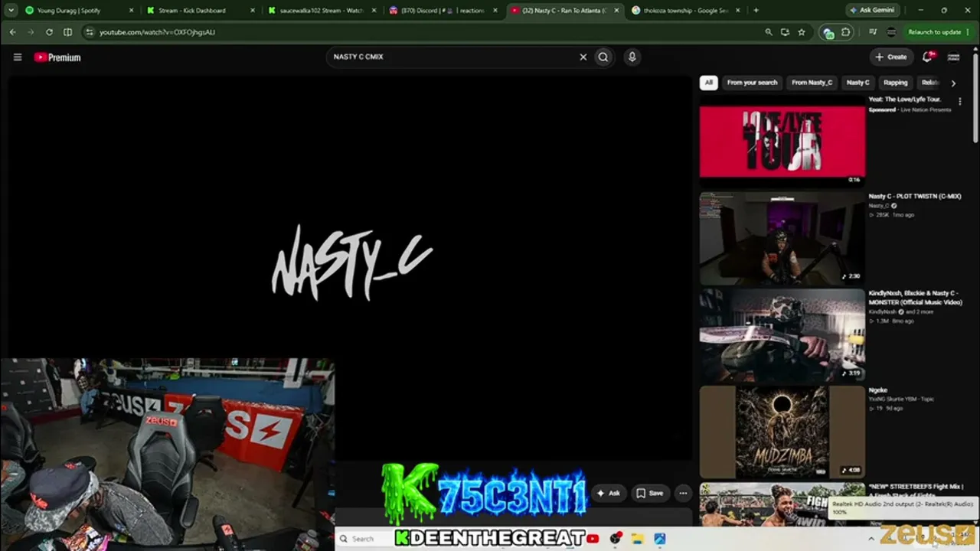The image size is (980, 551).
Task: Open the PLOT TWISTN video thumbnail
Action: click(x=782, y=237)
